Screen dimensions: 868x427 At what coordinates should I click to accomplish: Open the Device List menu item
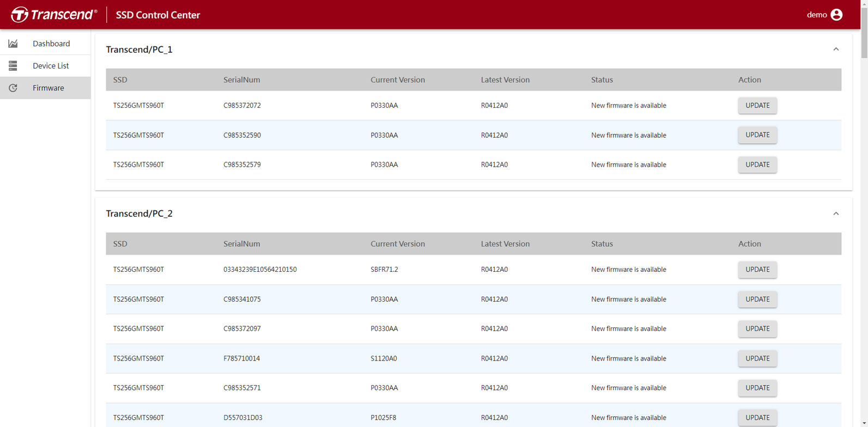[x=45, y=66]
